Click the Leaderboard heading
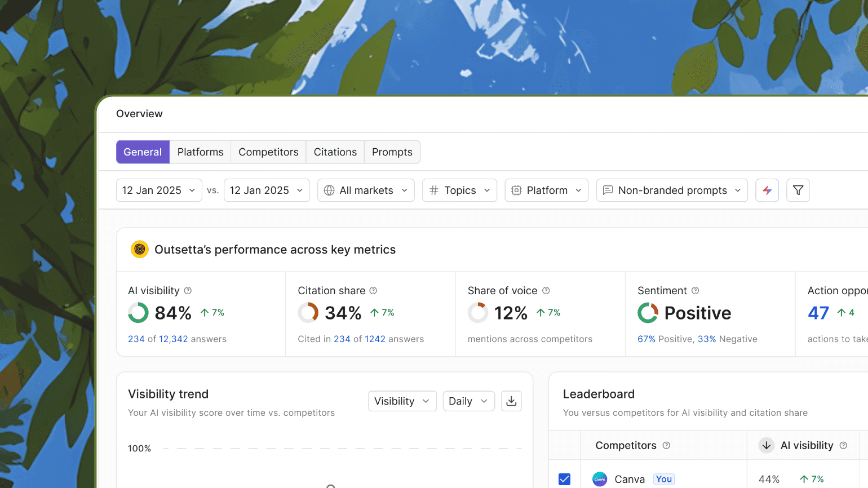The image size is (868, 488). 599,394
